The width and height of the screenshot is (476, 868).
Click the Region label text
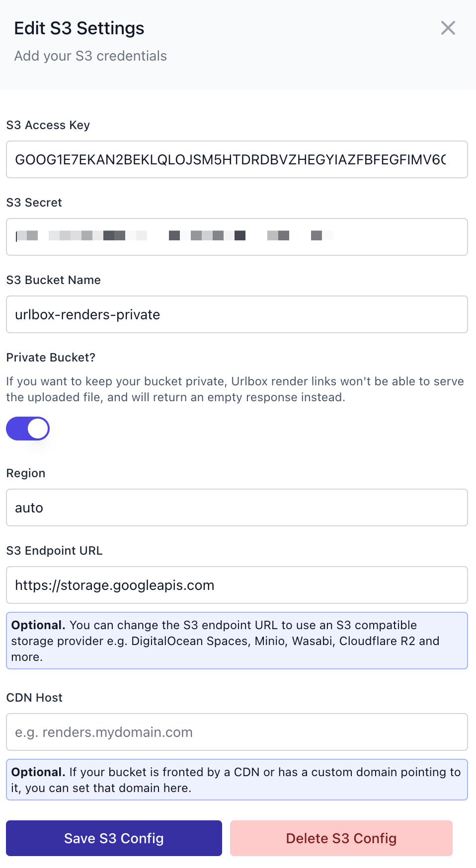(x=26, y=473)
